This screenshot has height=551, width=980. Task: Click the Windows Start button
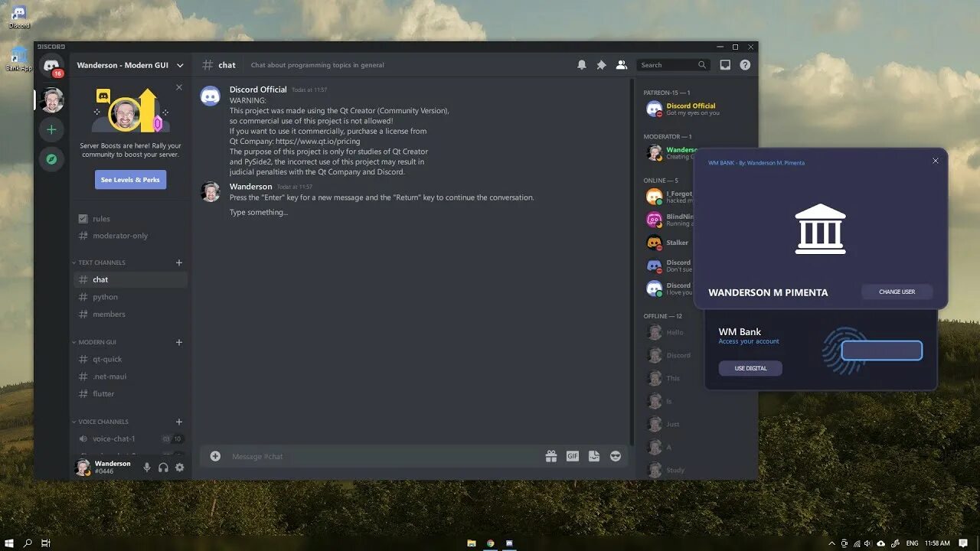(x=9, y=543)
